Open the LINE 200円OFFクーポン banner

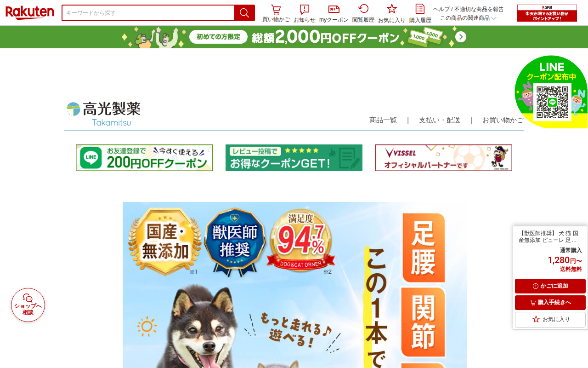[x=144, y=158]
